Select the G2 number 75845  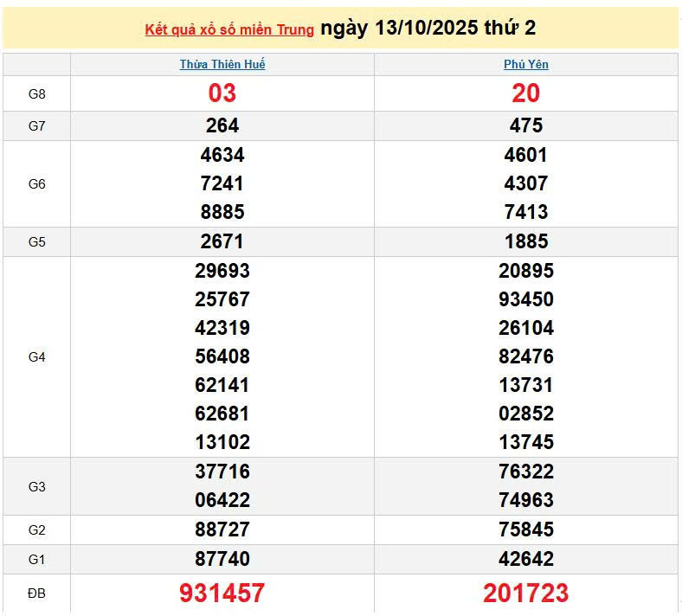[525, 529]
